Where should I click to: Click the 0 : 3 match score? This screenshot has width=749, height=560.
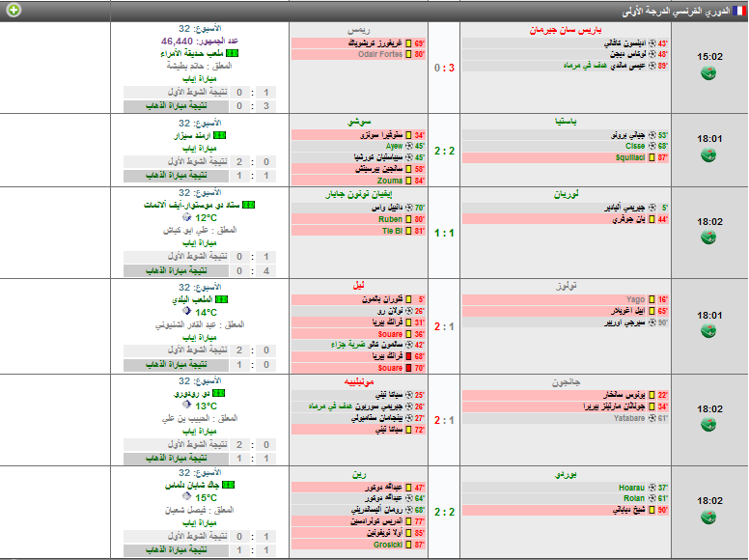(444, 68)
